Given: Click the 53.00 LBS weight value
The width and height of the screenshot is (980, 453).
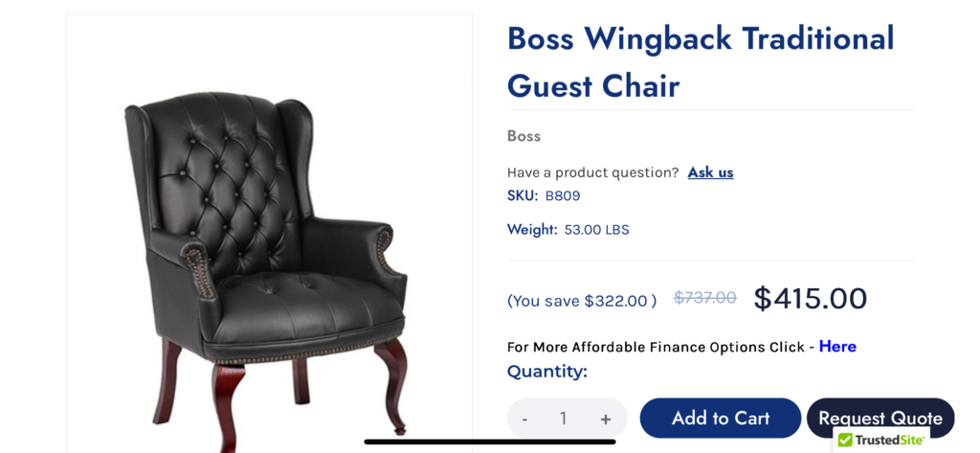Looking at the screenshot, I should [596, 230].
